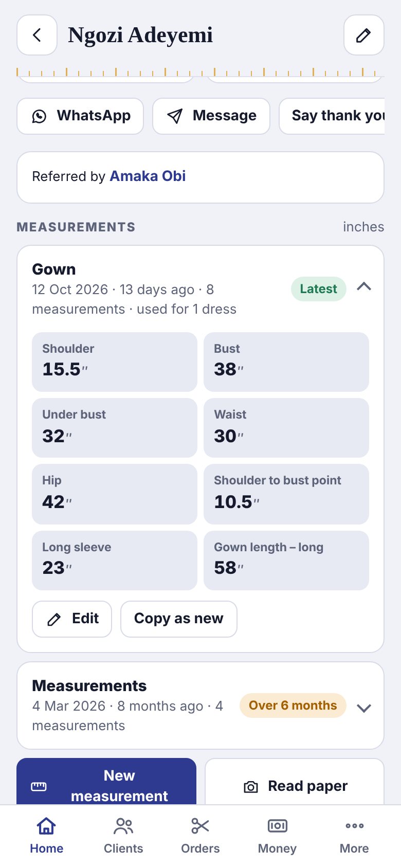Send a Message to the client

tap(211, 116)
